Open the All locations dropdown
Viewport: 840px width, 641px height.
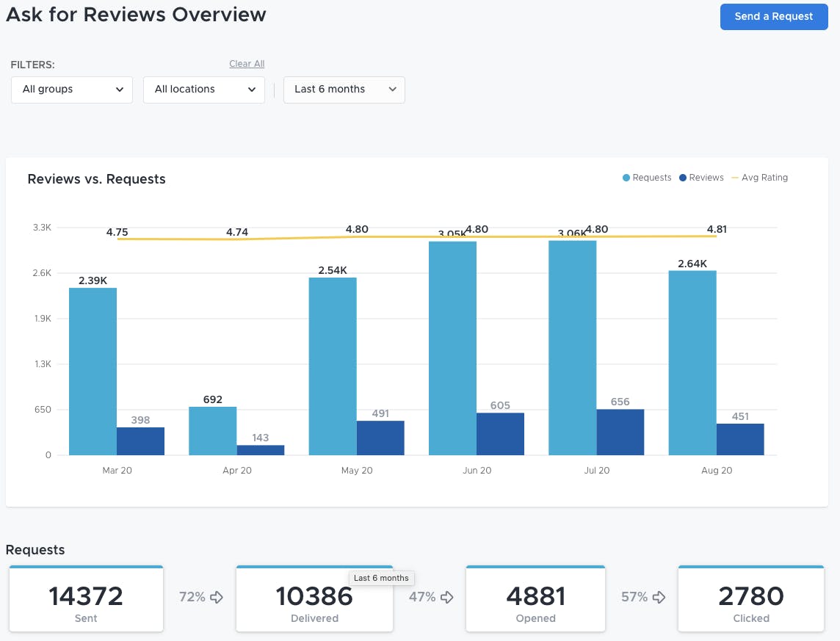click(x=203, y=90)
